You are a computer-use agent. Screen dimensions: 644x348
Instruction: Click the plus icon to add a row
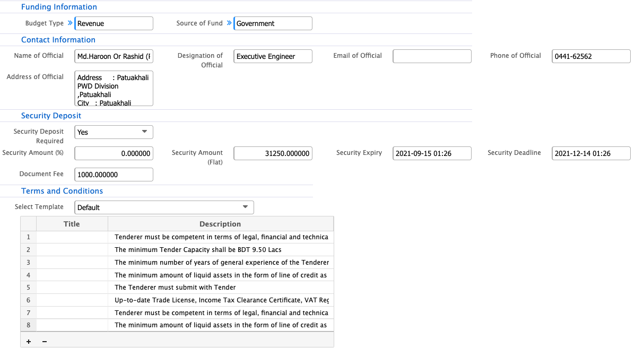28,342
